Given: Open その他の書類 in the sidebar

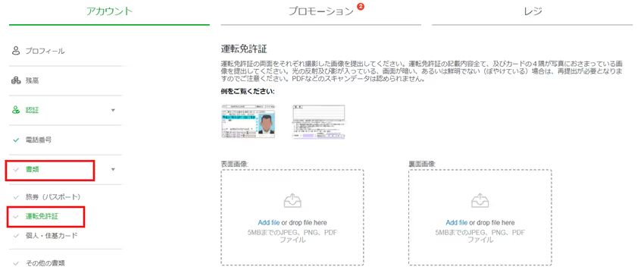Looking at the screenshot, I should coord(45,263).
